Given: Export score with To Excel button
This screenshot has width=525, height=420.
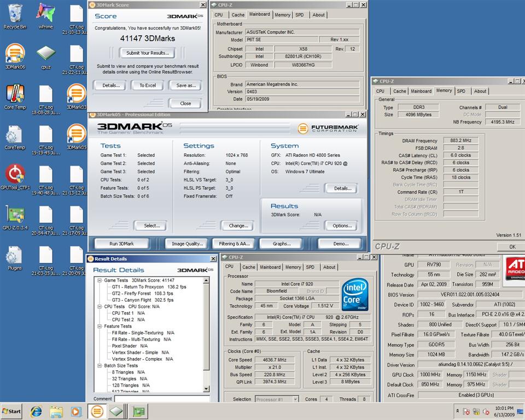Looking at the screenshot, I should pos(148,85).
